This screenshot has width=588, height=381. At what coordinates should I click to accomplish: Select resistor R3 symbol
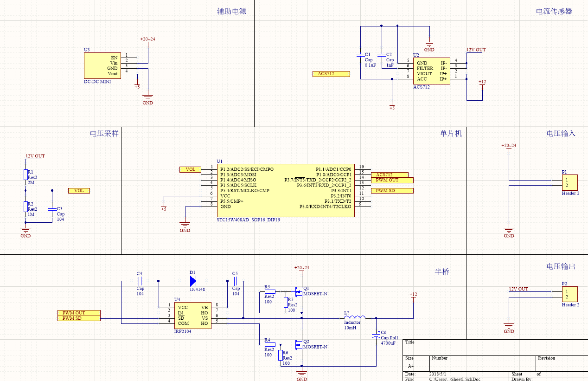(270, 291)
